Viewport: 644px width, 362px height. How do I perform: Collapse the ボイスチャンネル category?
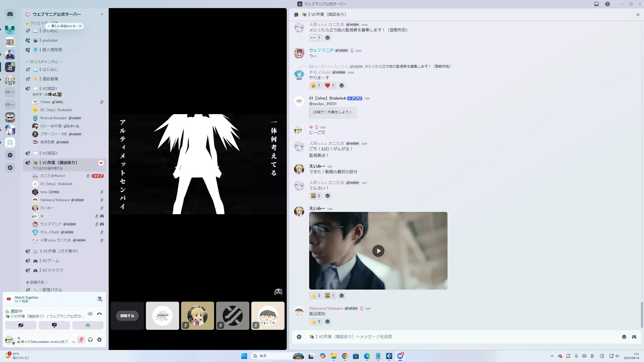coord(44,62)
